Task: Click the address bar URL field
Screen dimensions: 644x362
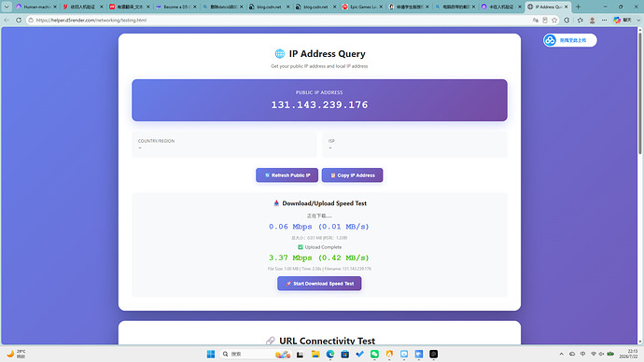Action: [x=279, y=20]
